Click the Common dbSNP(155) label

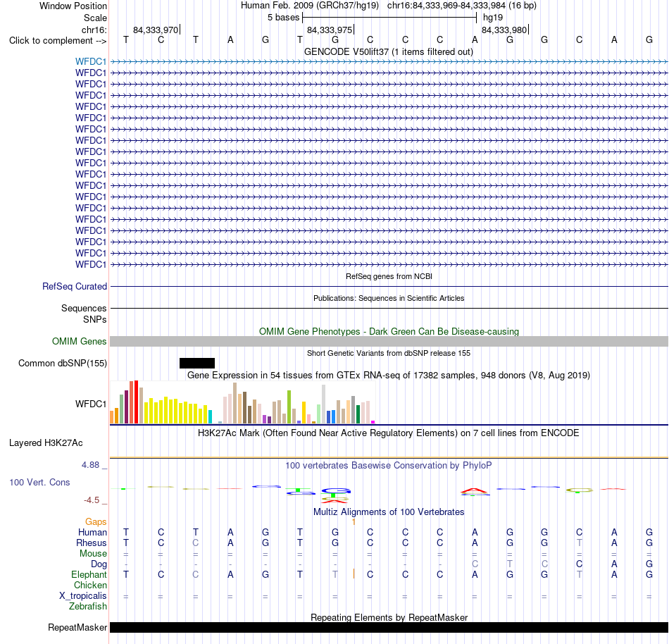point(62,363)
